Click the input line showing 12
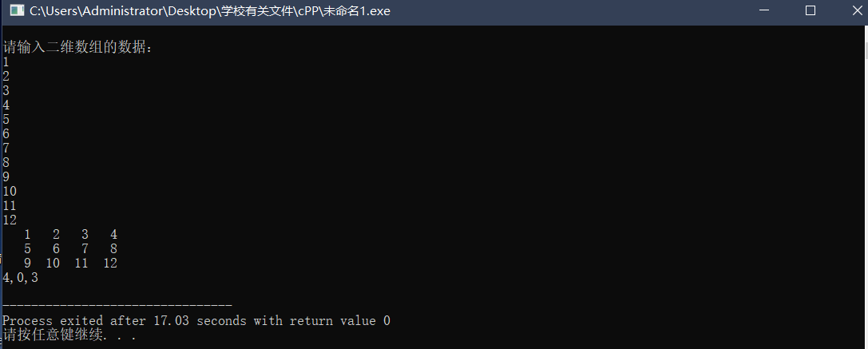 pyautogui.click(x=10, y=220)
